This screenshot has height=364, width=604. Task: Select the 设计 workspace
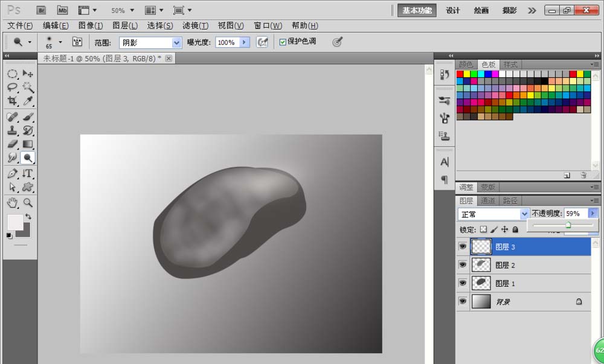(x=453, y=10)
